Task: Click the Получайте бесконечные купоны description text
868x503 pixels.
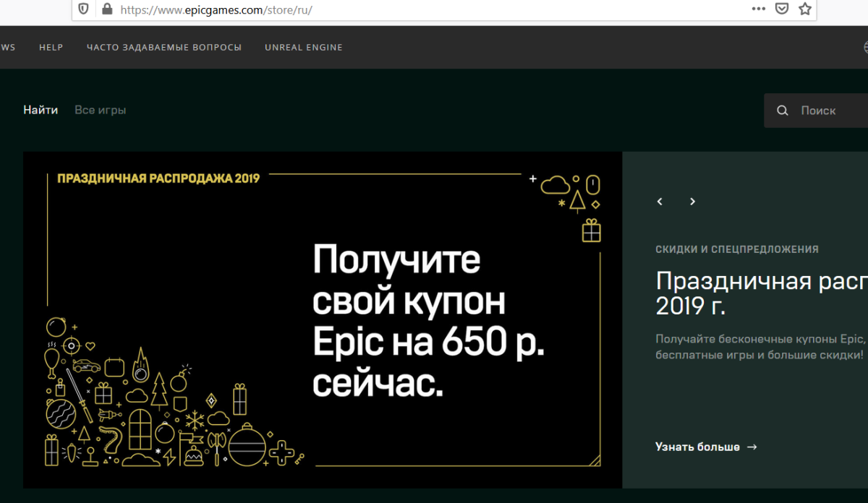Action: click(x=760, y=347)
